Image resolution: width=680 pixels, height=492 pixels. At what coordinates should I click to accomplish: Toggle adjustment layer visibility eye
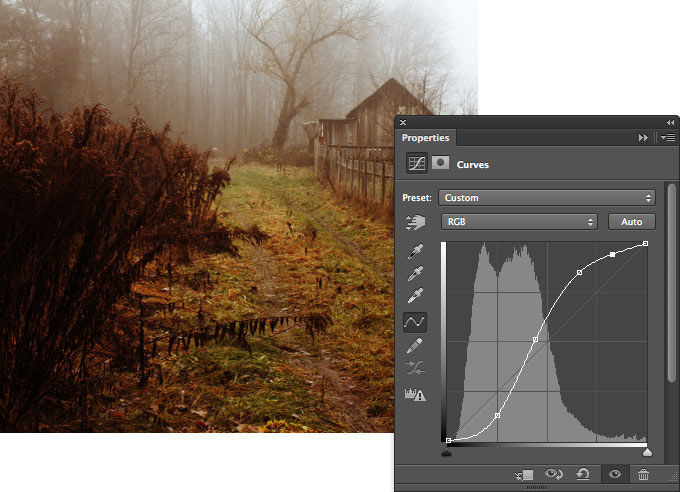tap(615, 474)
